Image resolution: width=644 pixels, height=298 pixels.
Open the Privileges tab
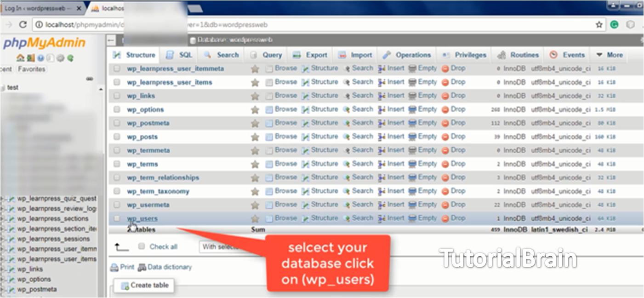pos(464,55)
